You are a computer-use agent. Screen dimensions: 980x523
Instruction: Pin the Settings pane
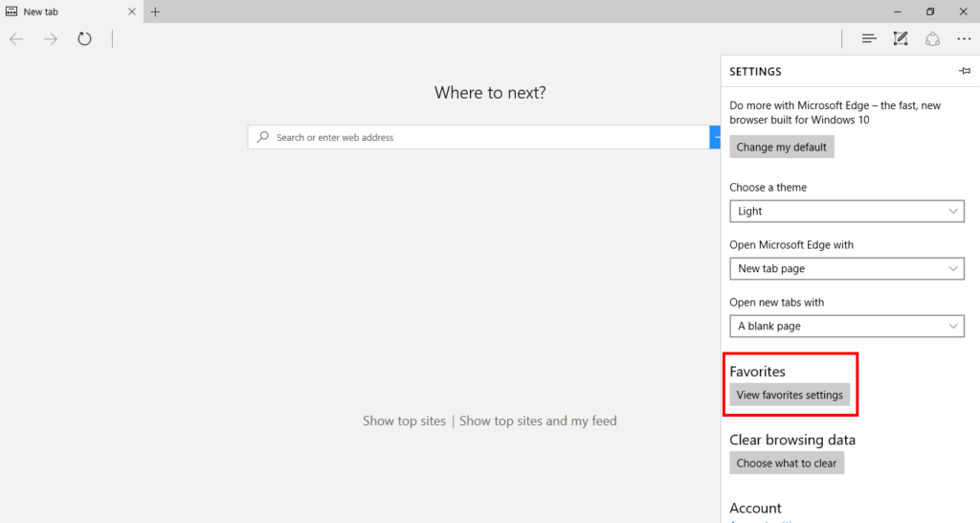(x=964, y=72)
